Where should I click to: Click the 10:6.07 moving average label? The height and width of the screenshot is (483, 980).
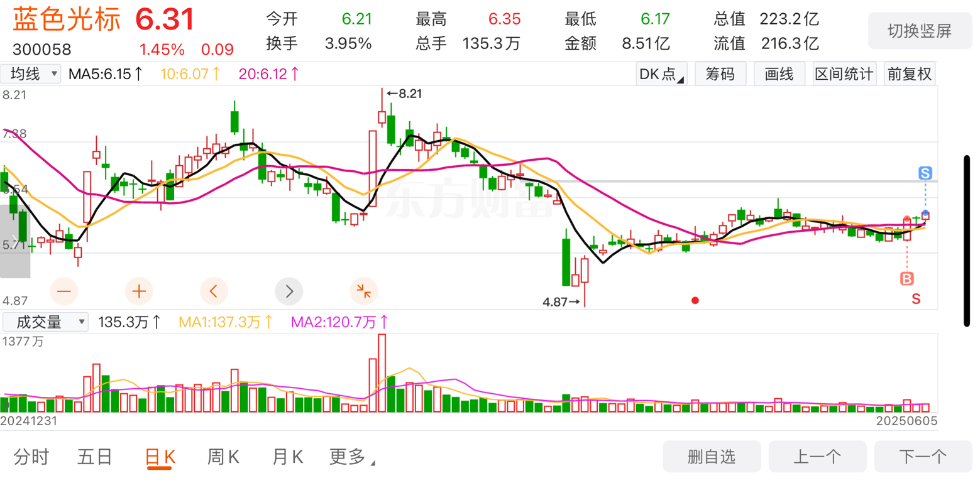pos(191,74)
